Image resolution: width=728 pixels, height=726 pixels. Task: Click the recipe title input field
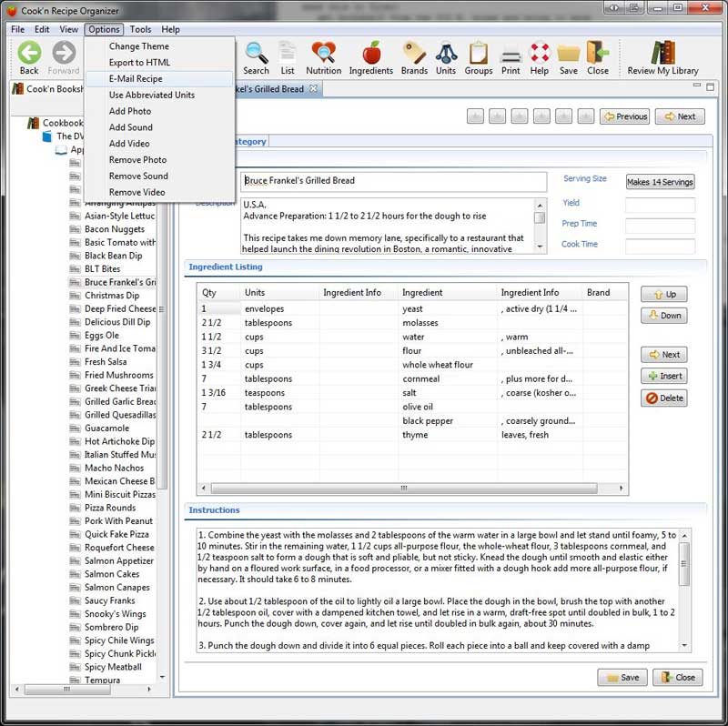tap(394, 181)
